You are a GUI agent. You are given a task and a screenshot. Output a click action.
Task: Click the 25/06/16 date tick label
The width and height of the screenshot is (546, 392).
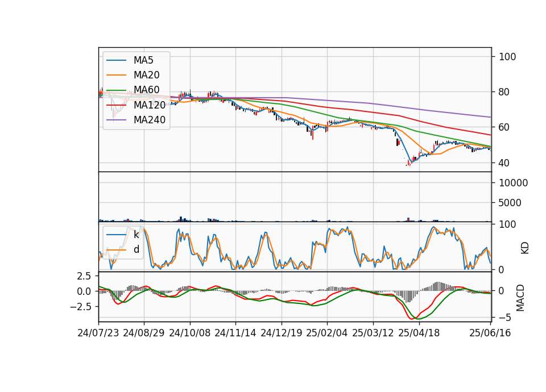490,333
